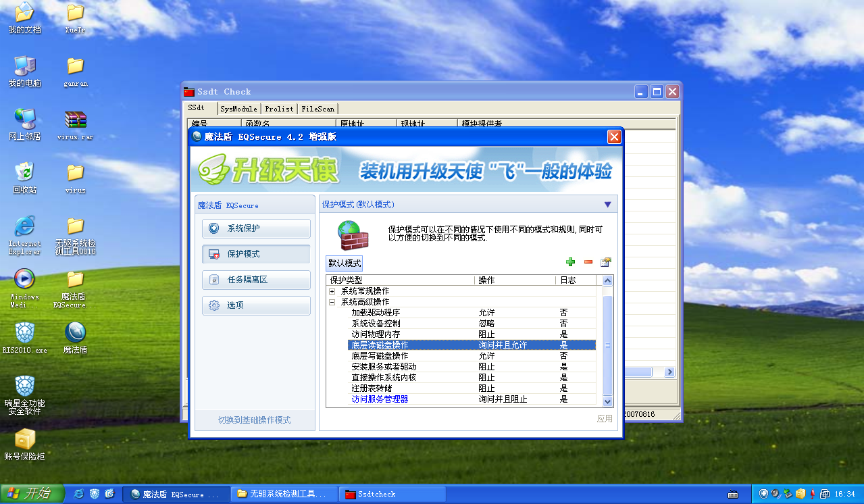Select the 系统设备控制 rule row
Image resolution: width=864 pixels, height=504 pixels.
pos(472,324)
